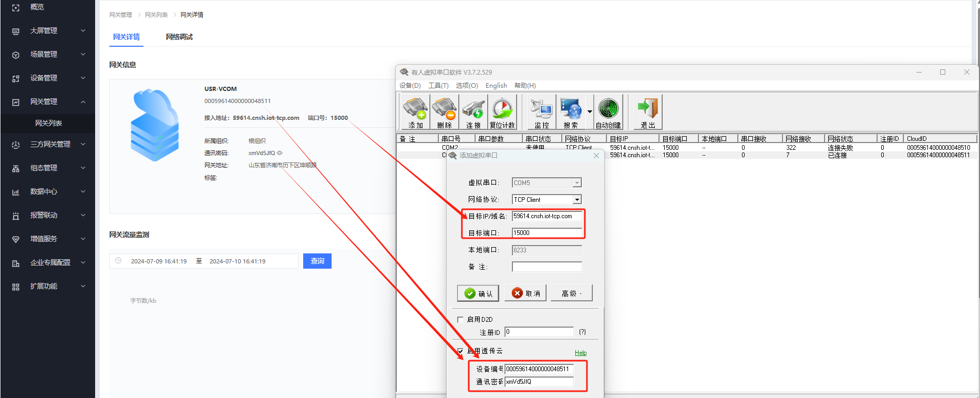Toggle the 启用D2D checkbox
This screenshot has width=980, height=398.
click(460, 319)
